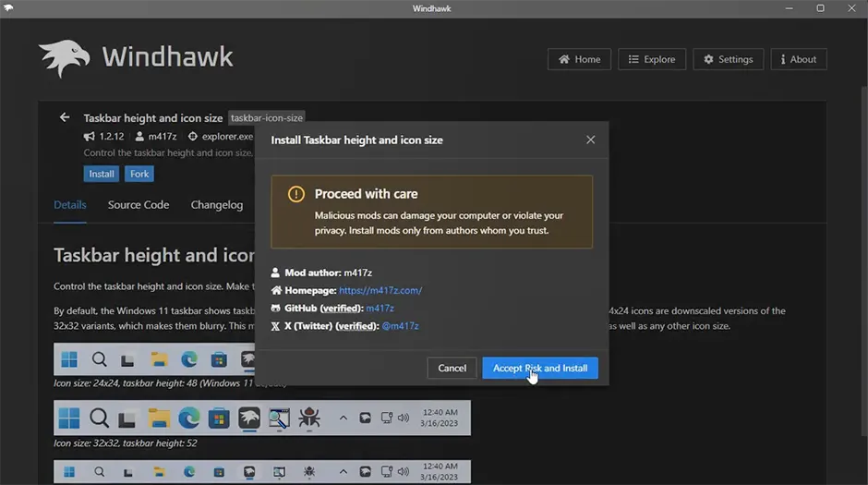This screenshot has height=485, width=868.
Task: Open the Explore page
Action: coord(651,59)
